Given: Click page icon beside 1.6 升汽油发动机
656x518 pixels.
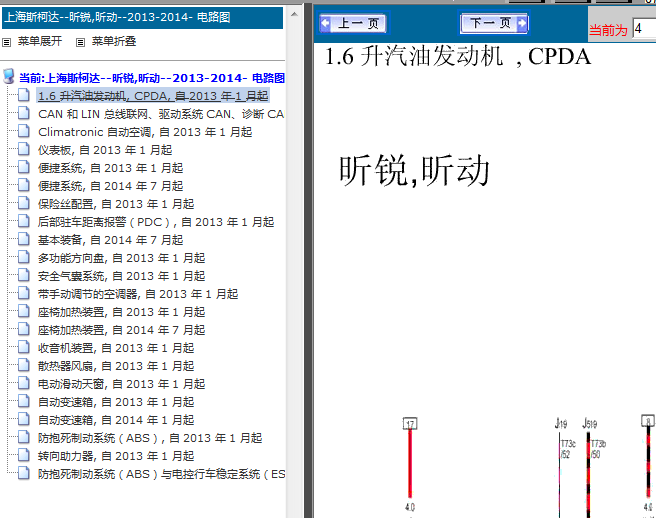Looking at the screenshot, I should [x=24, y=95].
